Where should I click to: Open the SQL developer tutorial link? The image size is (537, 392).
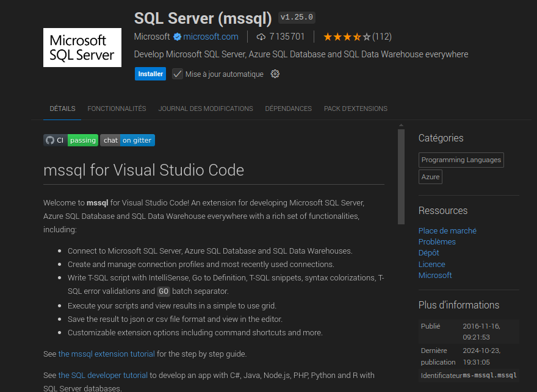click(103, 375)
